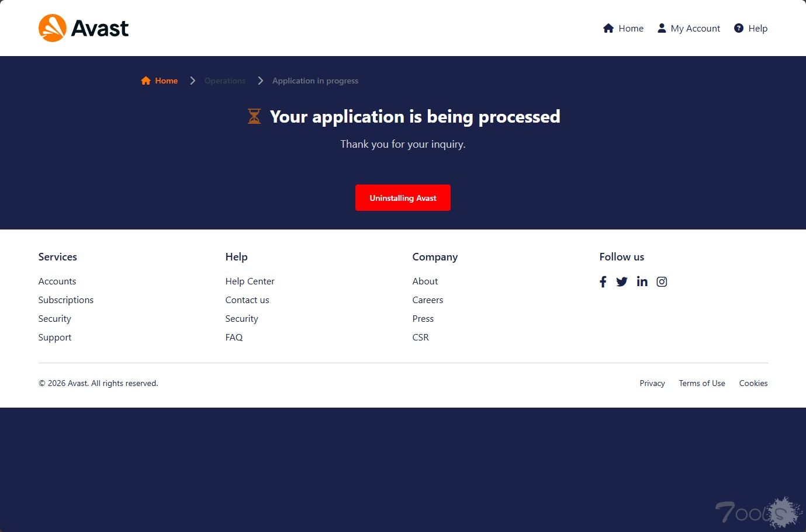Click the hourglass icon beside the heading
The height and width of the screenshot is (532, 806).
254,116
